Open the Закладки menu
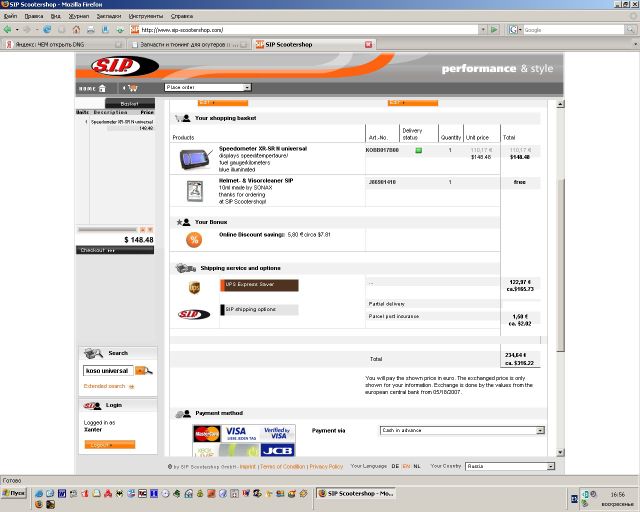The image size is (640, 512). 109,16
